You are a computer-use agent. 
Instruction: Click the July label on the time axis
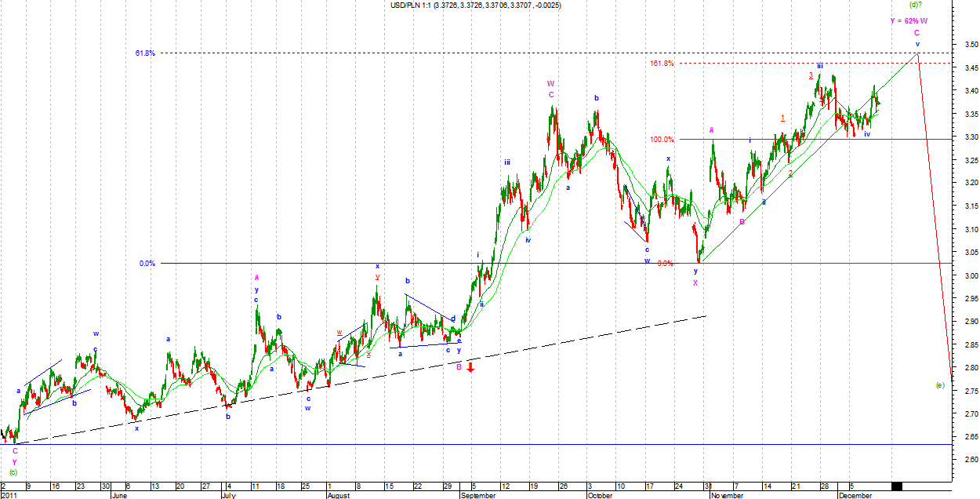[x=228, y=495]
